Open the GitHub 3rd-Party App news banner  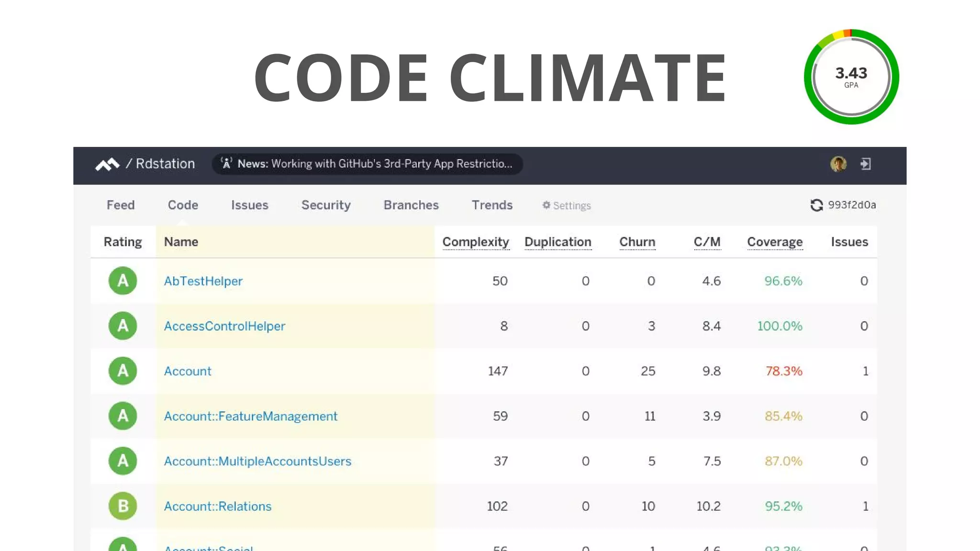click(x=367, y=164)
